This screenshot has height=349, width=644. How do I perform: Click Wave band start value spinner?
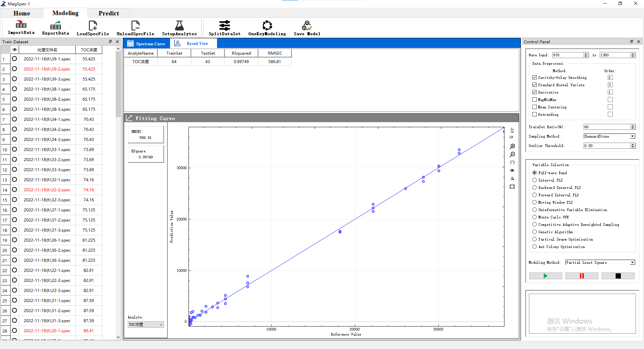(586, 55)
